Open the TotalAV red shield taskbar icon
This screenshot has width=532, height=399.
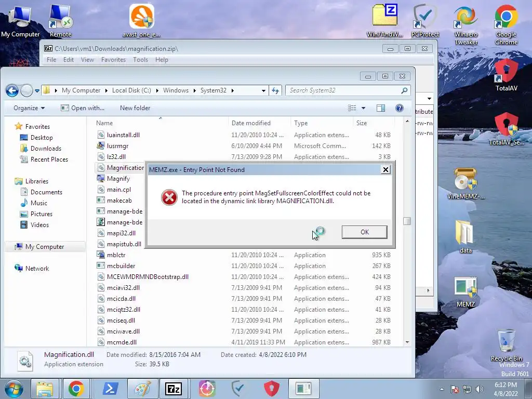271,389
